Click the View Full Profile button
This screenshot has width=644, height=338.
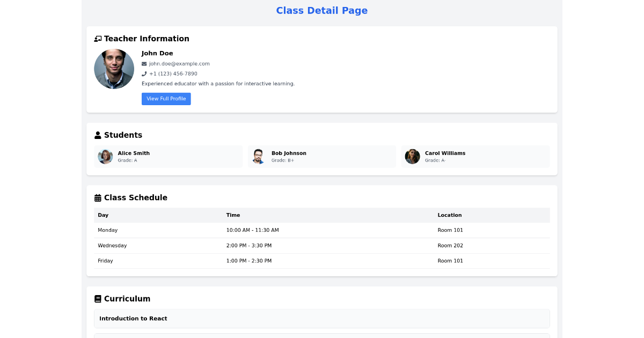(166, 99)
